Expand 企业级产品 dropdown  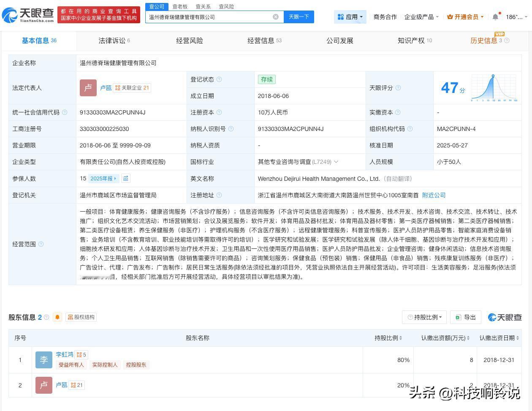click(x=421, y=17)
